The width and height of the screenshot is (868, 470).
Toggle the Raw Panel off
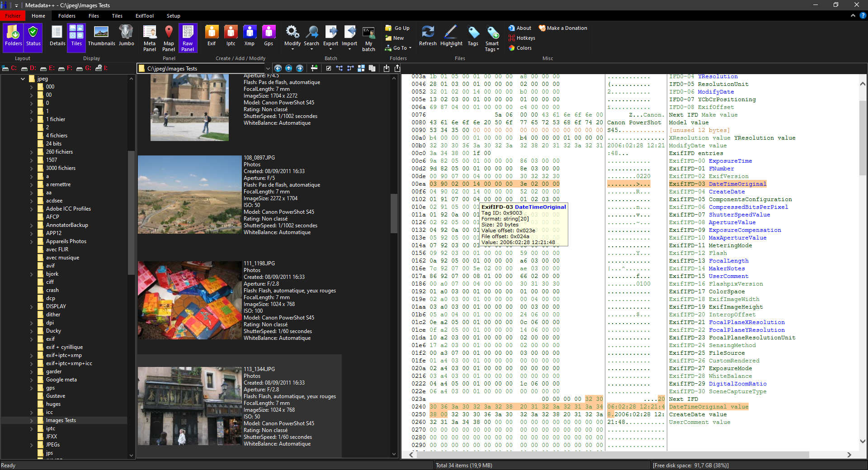(x=188, y=38)
